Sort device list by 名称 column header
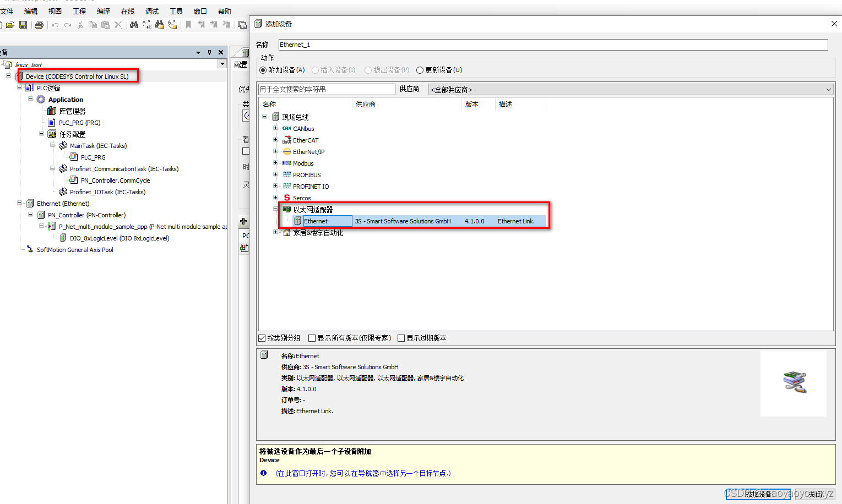 coord(305,105)
